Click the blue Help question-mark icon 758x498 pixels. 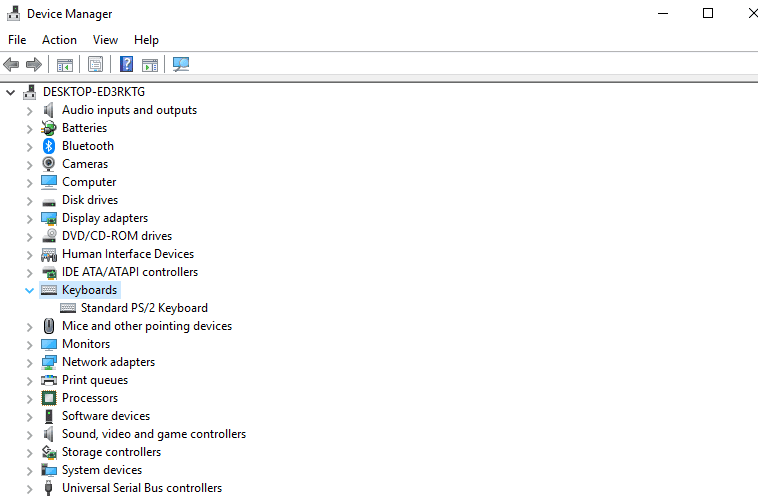(126, 64)
